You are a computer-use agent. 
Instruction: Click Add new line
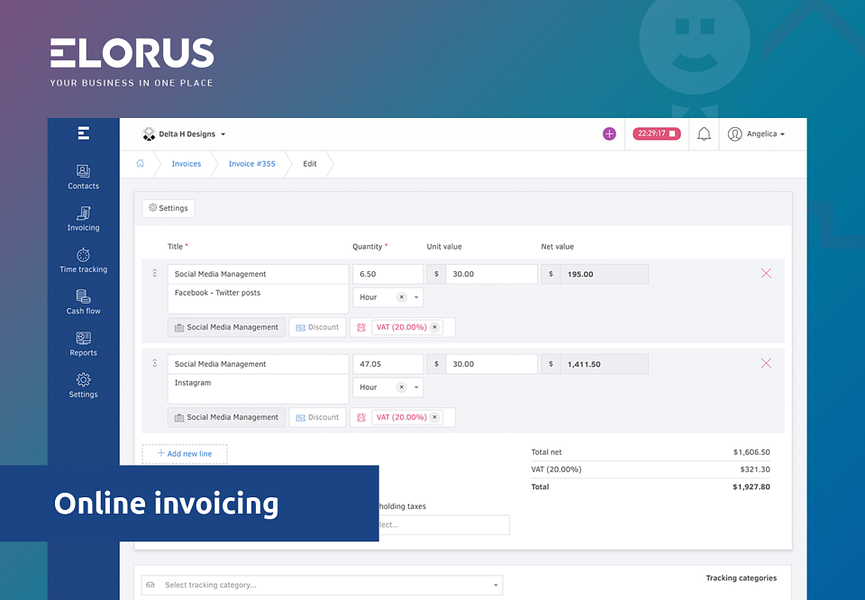[x=184, y=453]
